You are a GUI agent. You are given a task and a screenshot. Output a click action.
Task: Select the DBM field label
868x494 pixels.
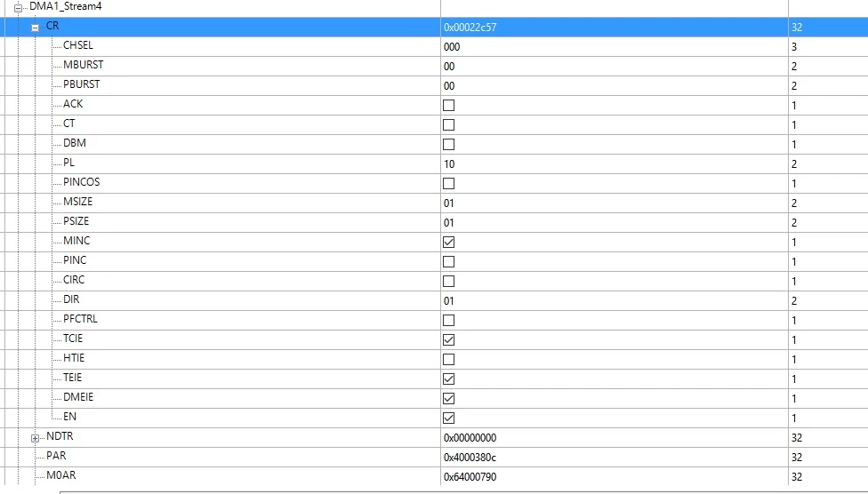pos(74,143)
